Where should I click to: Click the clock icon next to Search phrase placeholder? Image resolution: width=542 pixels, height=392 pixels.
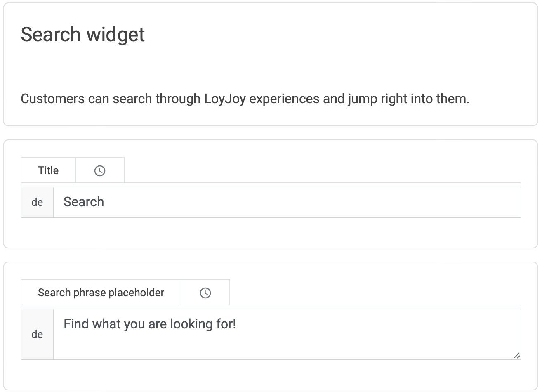point(205,292)
